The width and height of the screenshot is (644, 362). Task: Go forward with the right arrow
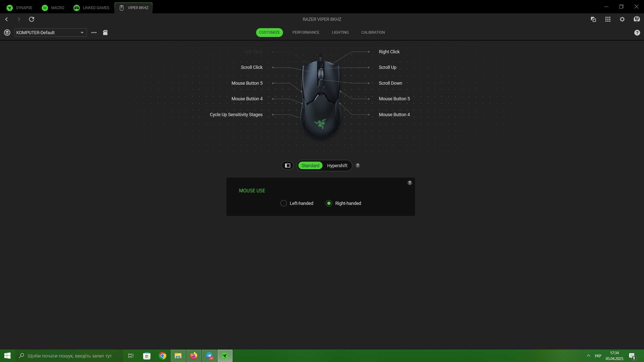pos(19,19)
